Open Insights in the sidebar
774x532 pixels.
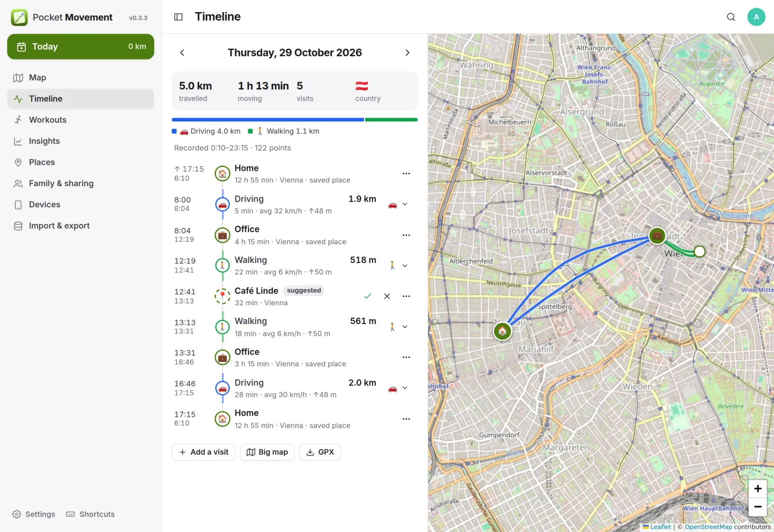[x=81, y=141]
